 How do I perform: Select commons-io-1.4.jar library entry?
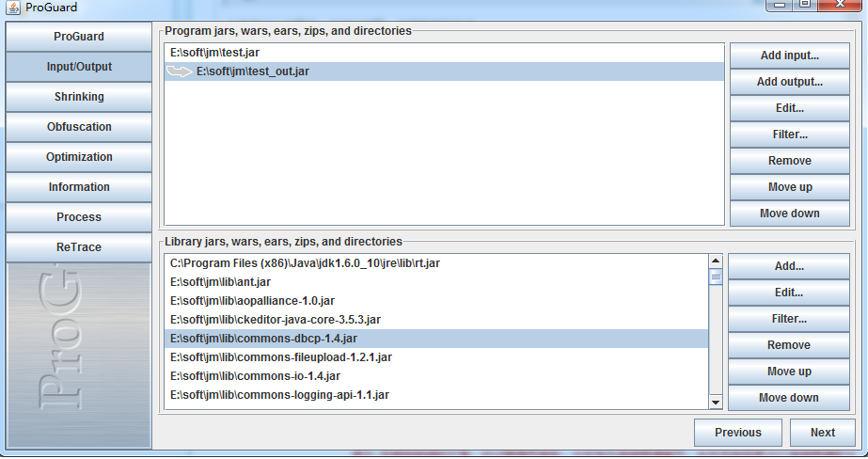tap(436, 376)
